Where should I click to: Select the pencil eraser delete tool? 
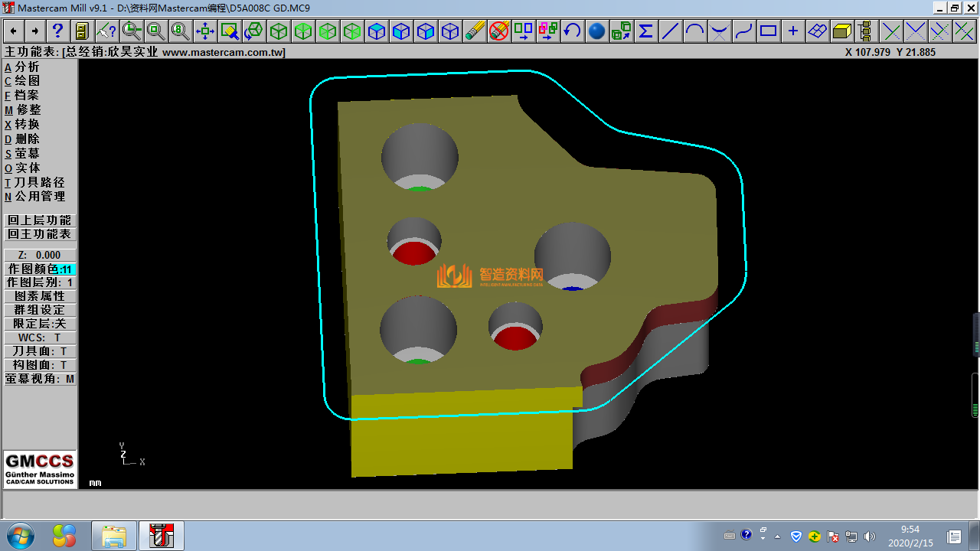click(475, 31)
